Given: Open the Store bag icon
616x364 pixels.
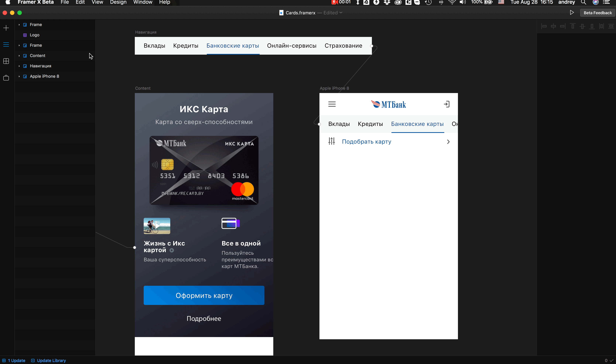Looking at the screenshot, I should point(6,78).
